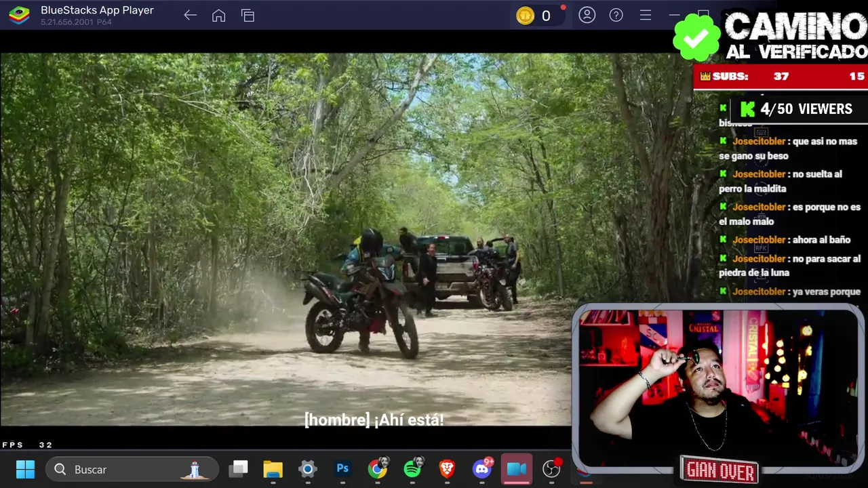Click the subtitle text '¡Ahí está!'

coord(408,420)
